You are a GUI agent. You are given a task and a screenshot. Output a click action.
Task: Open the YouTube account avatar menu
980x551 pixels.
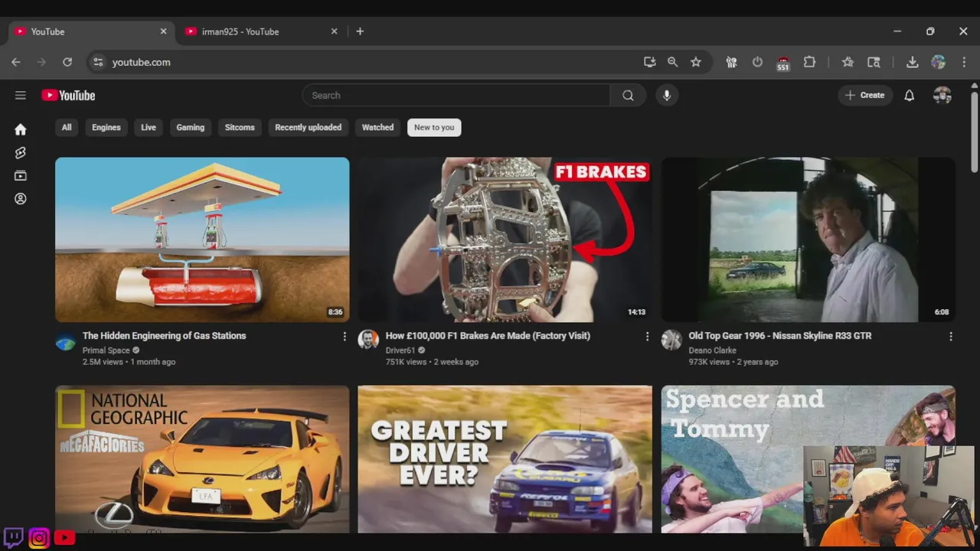click(x=942, y=96)
